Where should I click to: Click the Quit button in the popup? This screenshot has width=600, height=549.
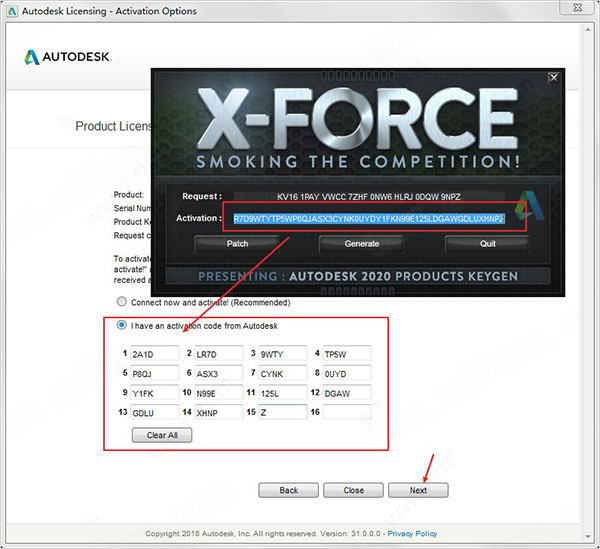[x=487, y=243]
